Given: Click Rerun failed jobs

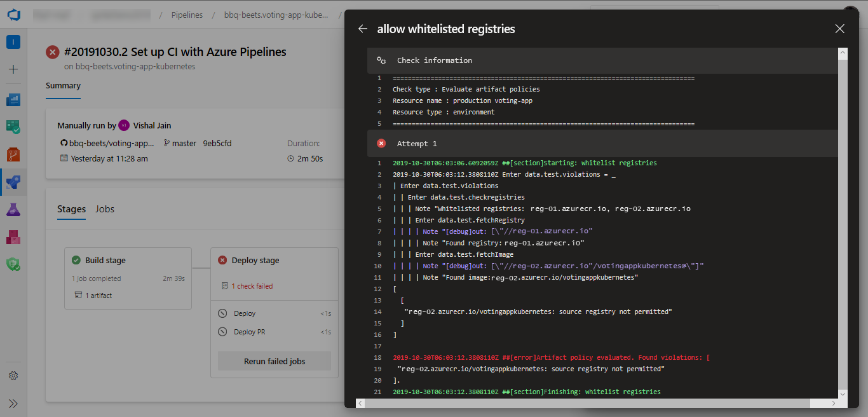Looking at the screenshot, I should pyautogui.click(x=274, y=360).
